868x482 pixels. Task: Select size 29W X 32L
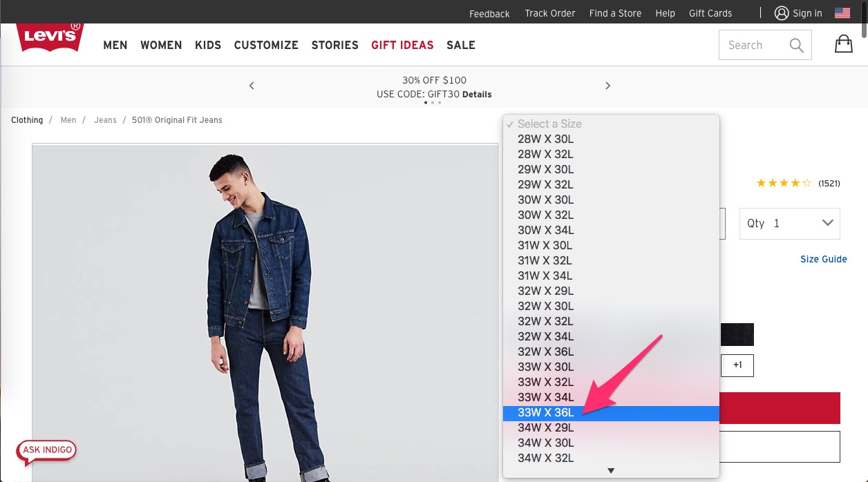(611, 184)
